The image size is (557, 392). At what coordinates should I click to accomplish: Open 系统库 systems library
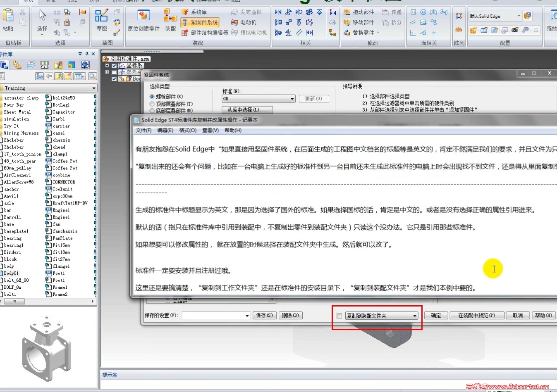click(194, 12)
